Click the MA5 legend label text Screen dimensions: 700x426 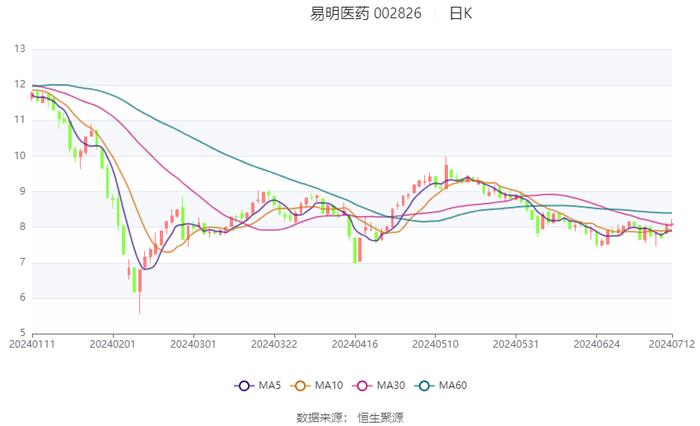[x=270, y=385]
